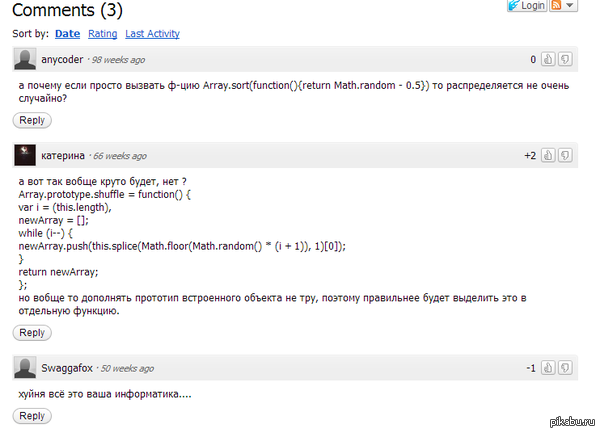This screenshot has height=433, width=600.
Task: Reply to катерина's comment
Action: pyautogui.click(x=32, y=332)
